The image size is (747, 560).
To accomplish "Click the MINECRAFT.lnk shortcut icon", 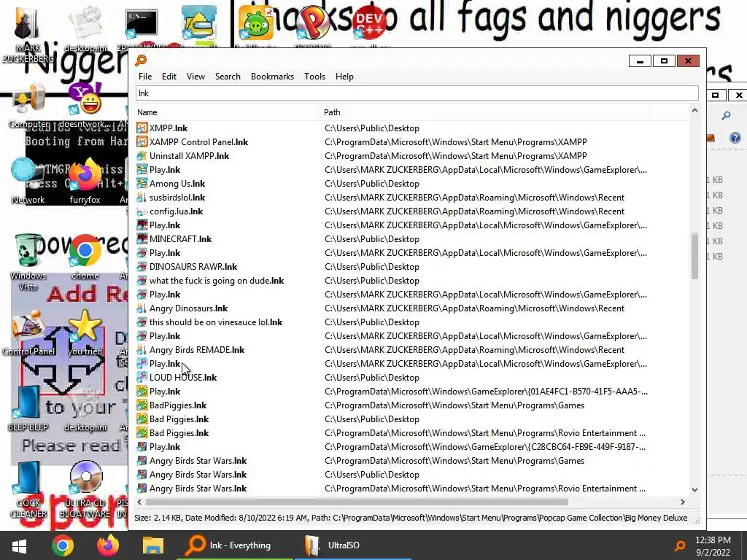I will (142, 239).
